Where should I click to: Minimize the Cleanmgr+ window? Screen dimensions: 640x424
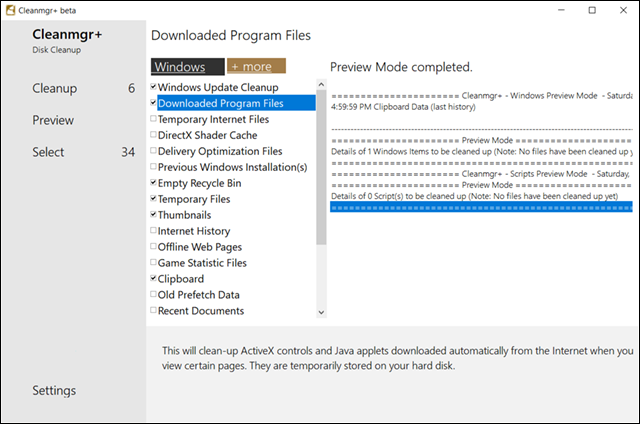point(562,10)
